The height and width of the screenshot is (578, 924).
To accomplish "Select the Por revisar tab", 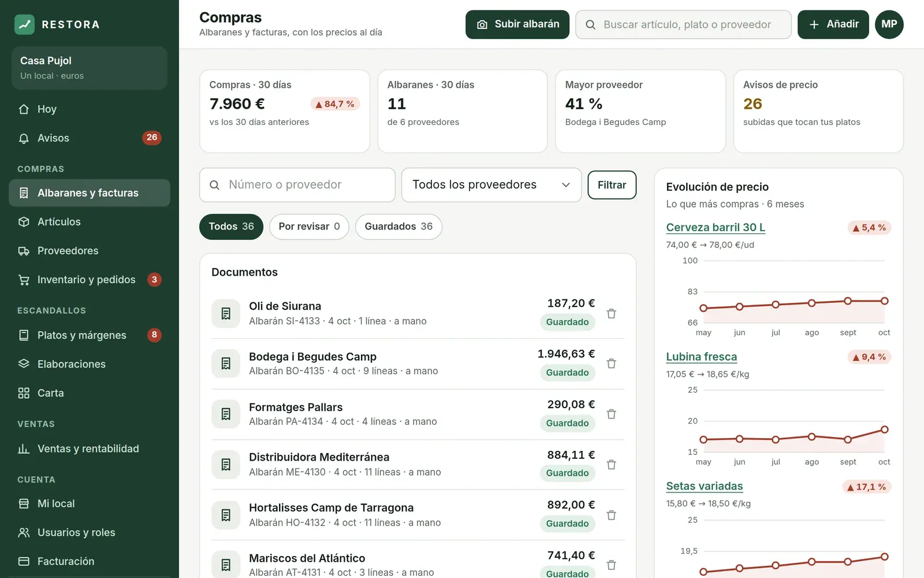I will [x=309, y=227].
